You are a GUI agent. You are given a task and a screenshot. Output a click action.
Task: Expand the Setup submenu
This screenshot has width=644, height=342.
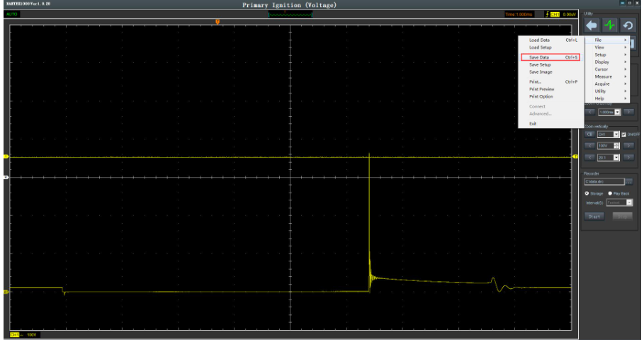pos(606,55)
